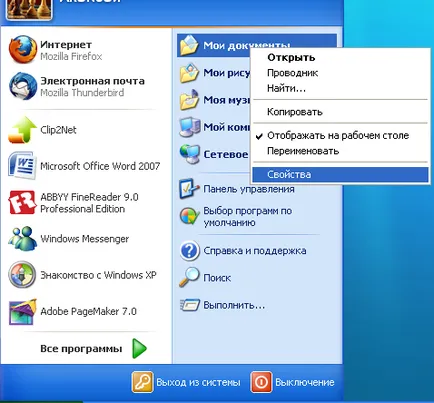Click the Сетевое label in right column
Image resolution: width=434 pixels, height=403 pixels.
(226, 154)
